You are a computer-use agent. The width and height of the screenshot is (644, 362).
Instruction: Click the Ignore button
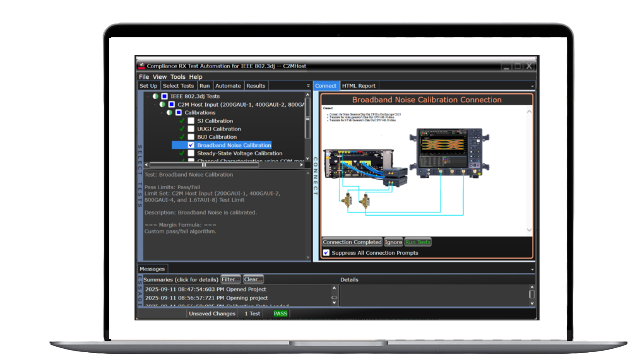coord(393,242)
